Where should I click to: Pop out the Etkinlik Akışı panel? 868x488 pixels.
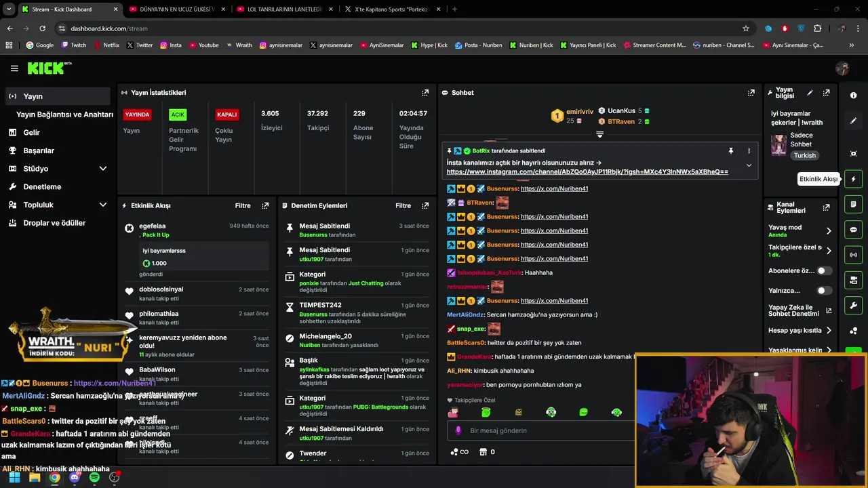coord(265,205)
